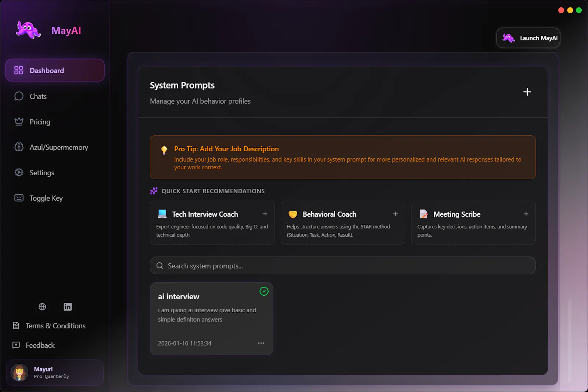Viewport: 588px width, 392px height.
Task: Click the Feedback message icon
Action: (x=16, y=345)
